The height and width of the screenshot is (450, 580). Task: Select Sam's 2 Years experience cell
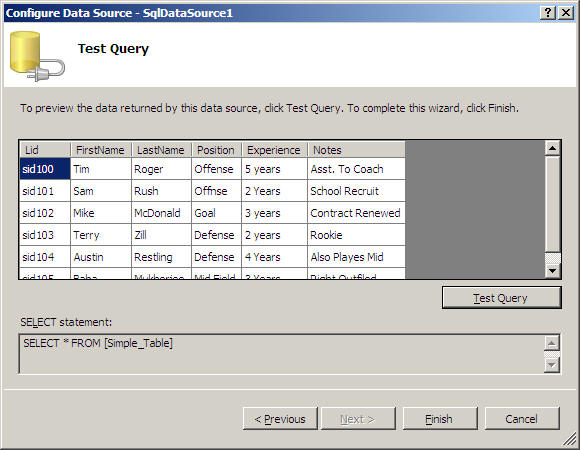(274, 191)
